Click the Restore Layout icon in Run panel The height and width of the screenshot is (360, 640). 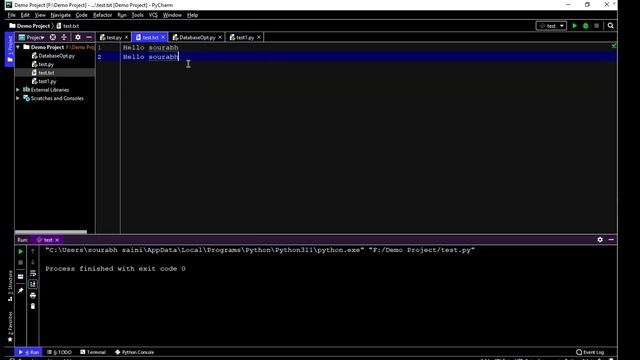click(x=20, y=277)
